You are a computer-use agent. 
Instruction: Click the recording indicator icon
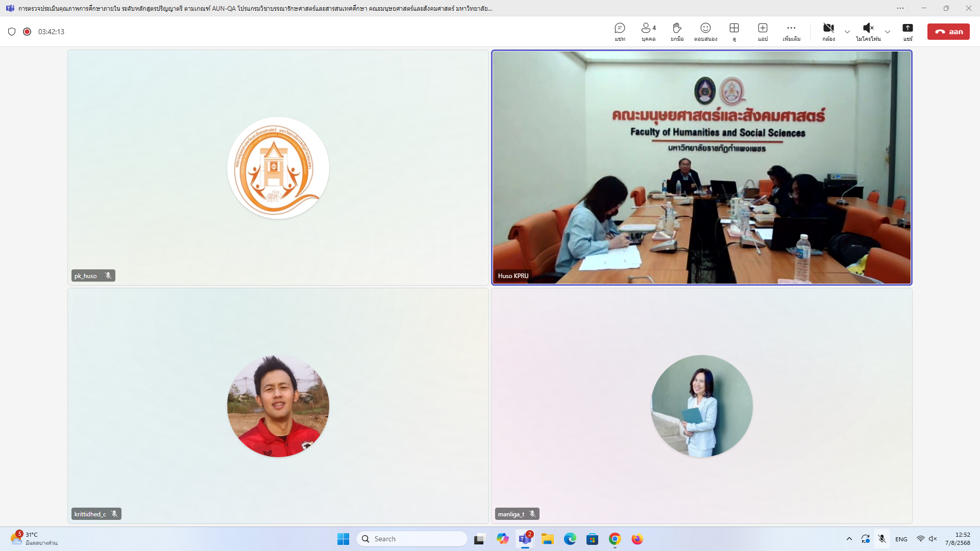(x=27, y=32)
